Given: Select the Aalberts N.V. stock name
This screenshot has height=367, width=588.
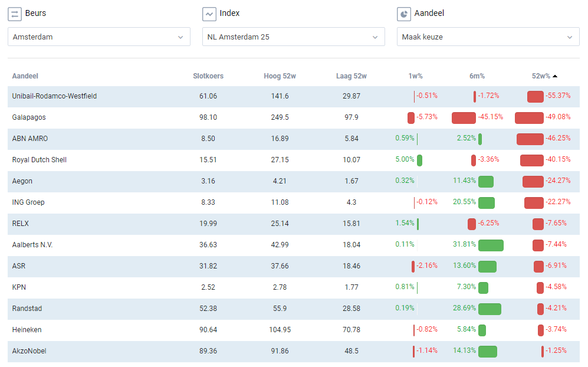Looking at the screenshot, I should 32,245.
